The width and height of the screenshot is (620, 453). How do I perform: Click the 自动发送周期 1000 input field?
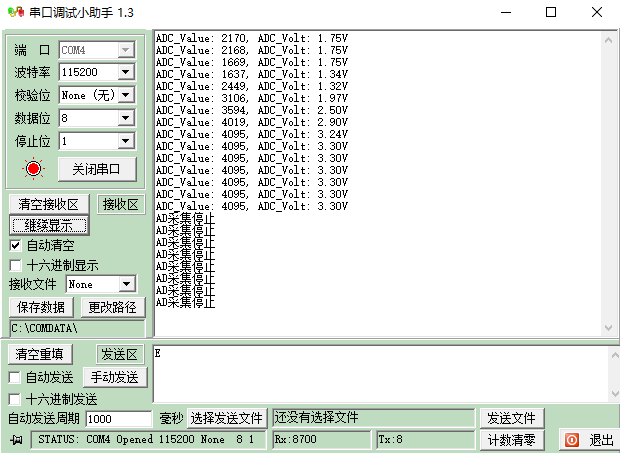click(x=119, y=419)
